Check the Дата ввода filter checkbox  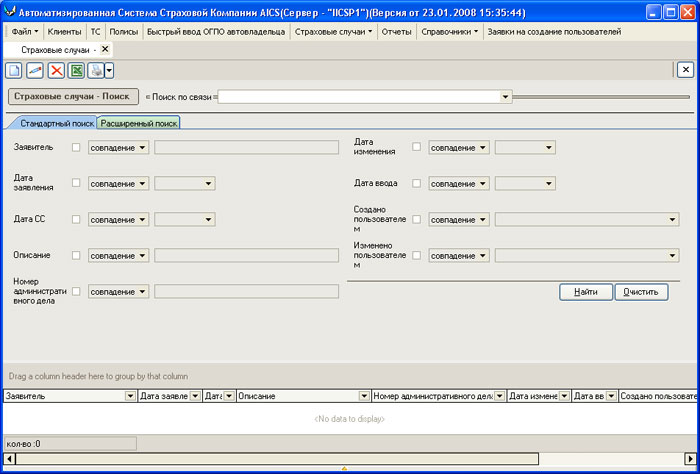417,183
